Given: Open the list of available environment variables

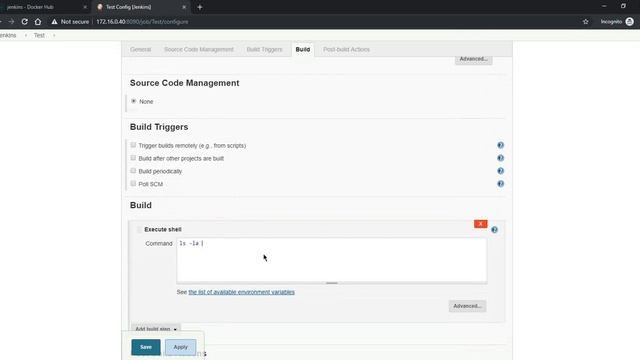Looking at the screenshot, I should pos(242,292).
